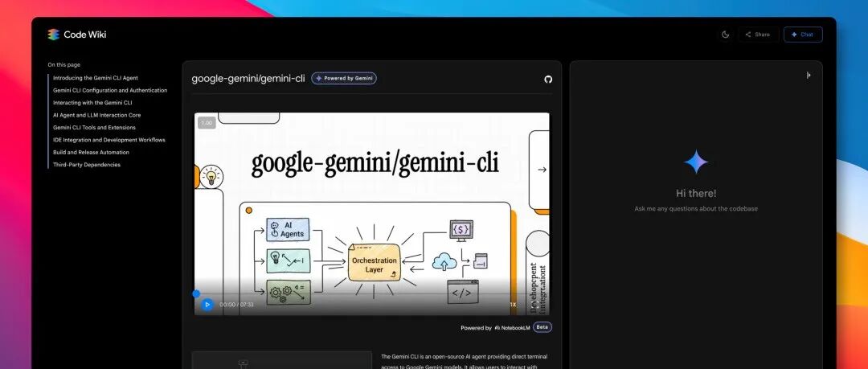The width and height of the screenshot is (868, 369).
Task: Click the Powered by Gemini badge
Action: [344, 78]
